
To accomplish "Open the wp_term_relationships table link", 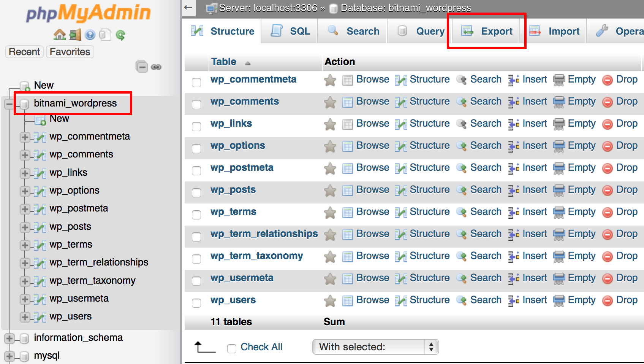I will click(x=264, y=234).
